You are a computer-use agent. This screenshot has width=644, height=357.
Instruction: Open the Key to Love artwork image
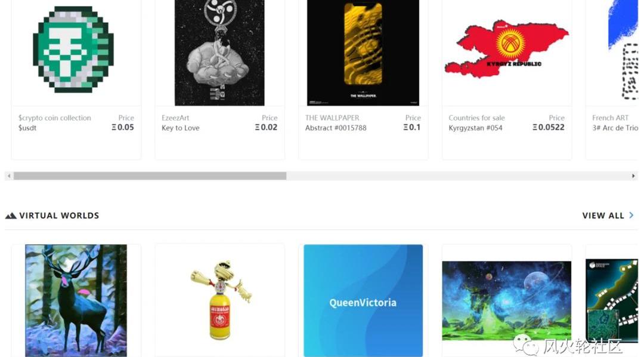[219, 53]
